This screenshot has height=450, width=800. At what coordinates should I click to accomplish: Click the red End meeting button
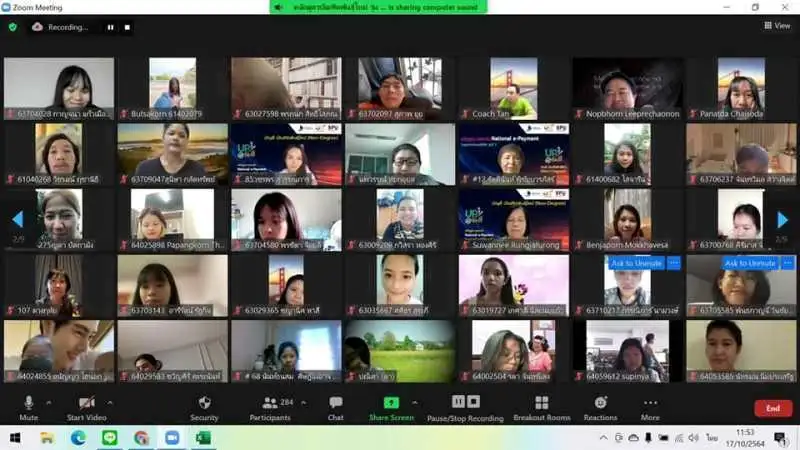(x=772, y=408)
